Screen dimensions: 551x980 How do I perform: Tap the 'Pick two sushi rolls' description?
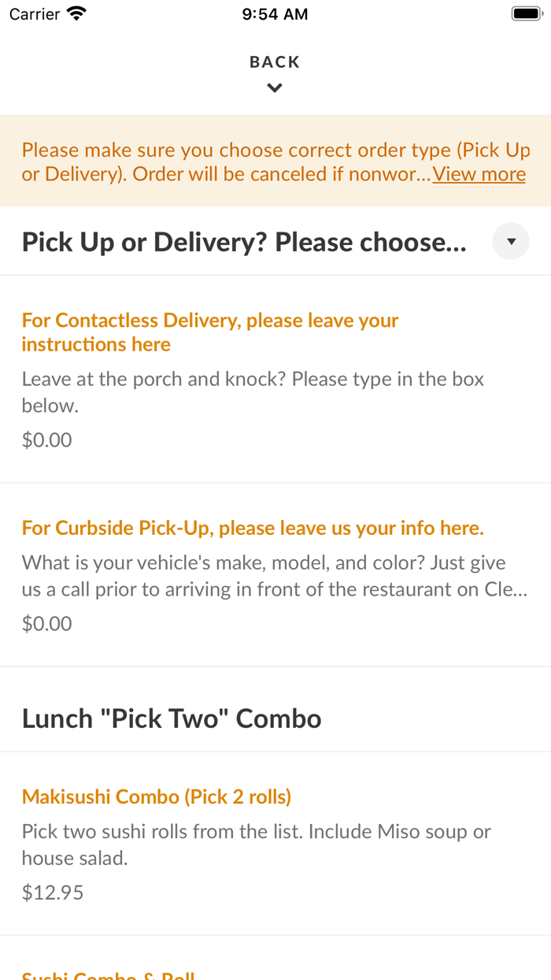click(256, 845)
